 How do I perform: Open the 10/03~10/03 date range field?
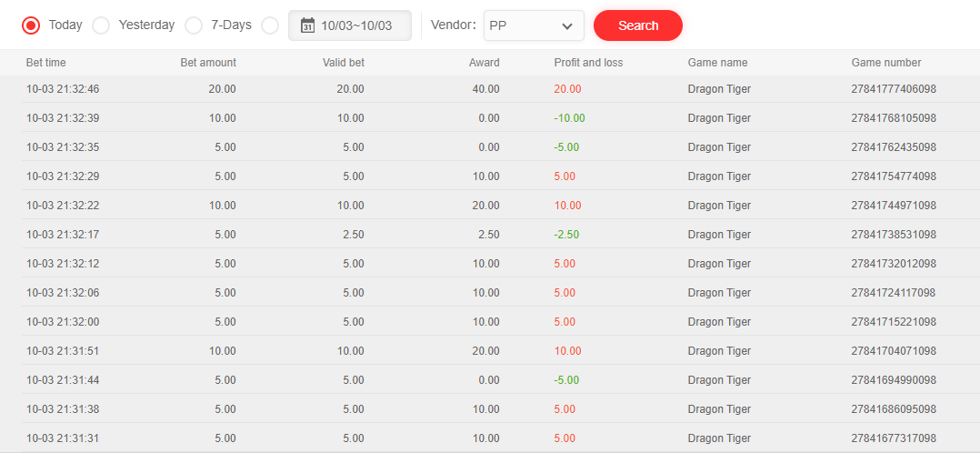pyautogui.click(x=356, y=25)
